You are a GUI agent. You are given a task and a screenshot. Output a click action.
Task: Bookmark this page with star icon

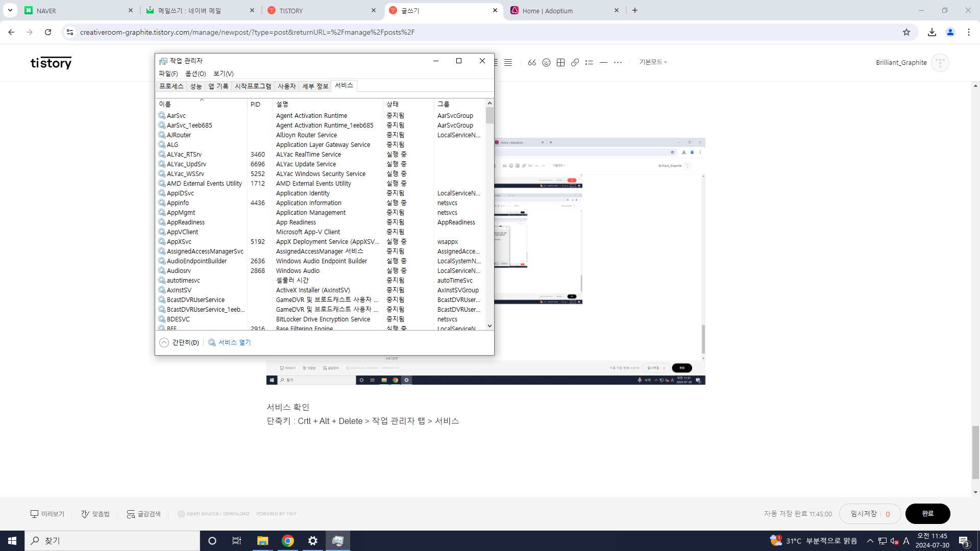(x=906, y=32)
